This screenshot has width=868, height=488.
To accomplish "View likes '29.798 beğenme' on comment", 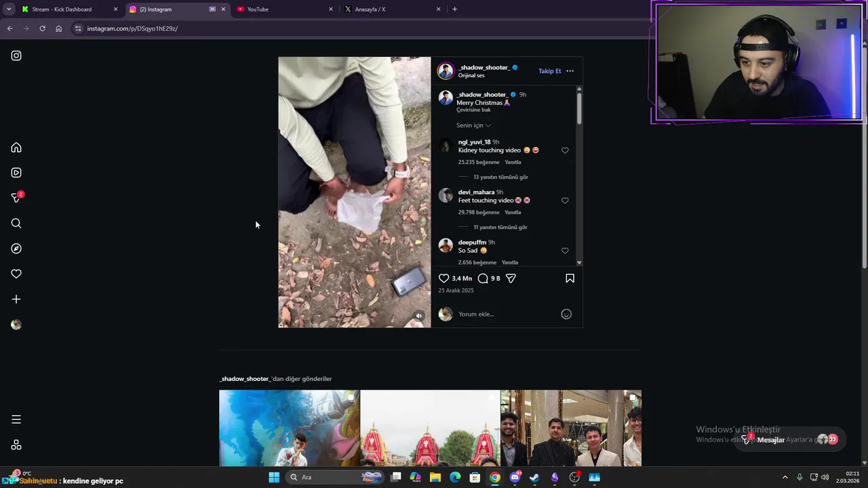I will click(479, 212).
